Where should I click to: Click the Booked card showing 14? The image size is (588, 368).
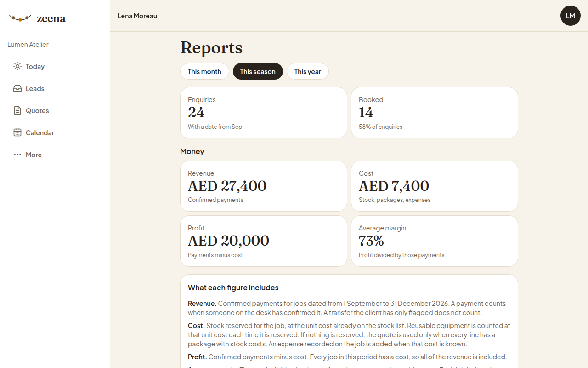point(435,113)
